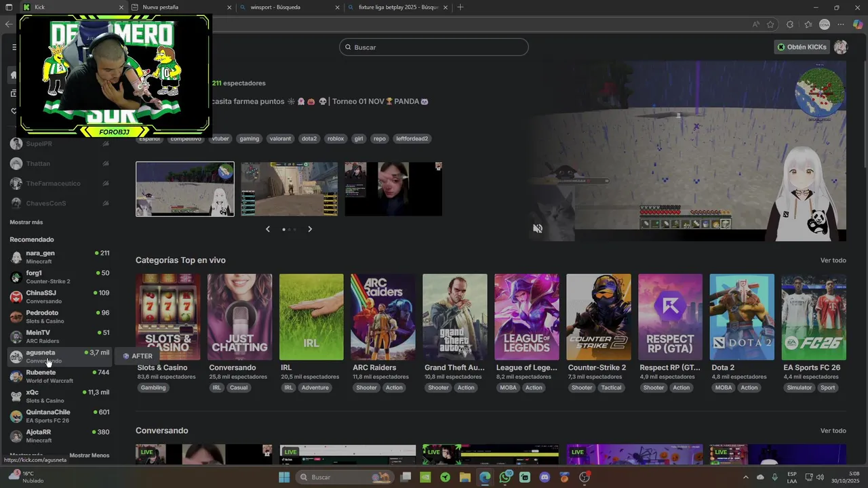Screen dimensions: 868x488
Task: Open Ver todo for Conversando section
Action: 833,430
